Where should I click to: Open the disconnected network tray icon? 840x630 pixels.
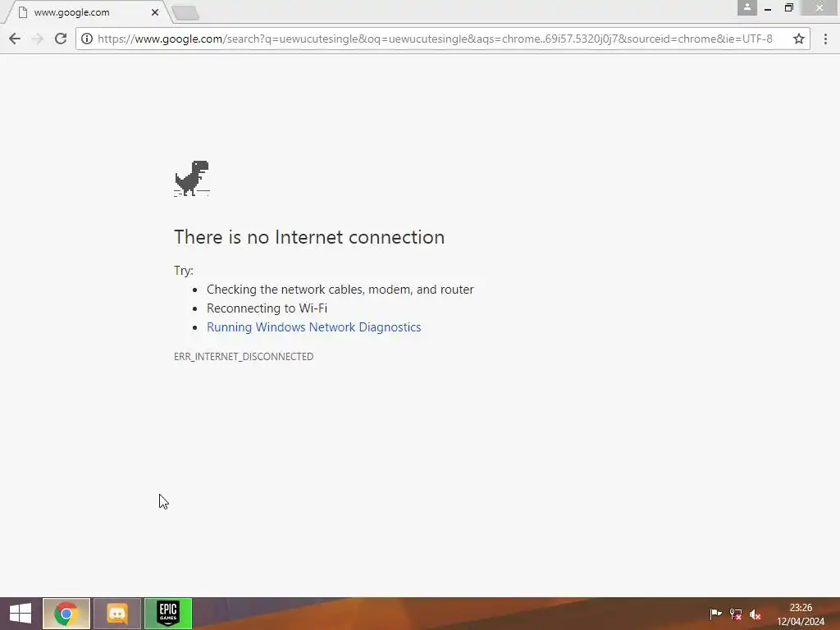736,614
